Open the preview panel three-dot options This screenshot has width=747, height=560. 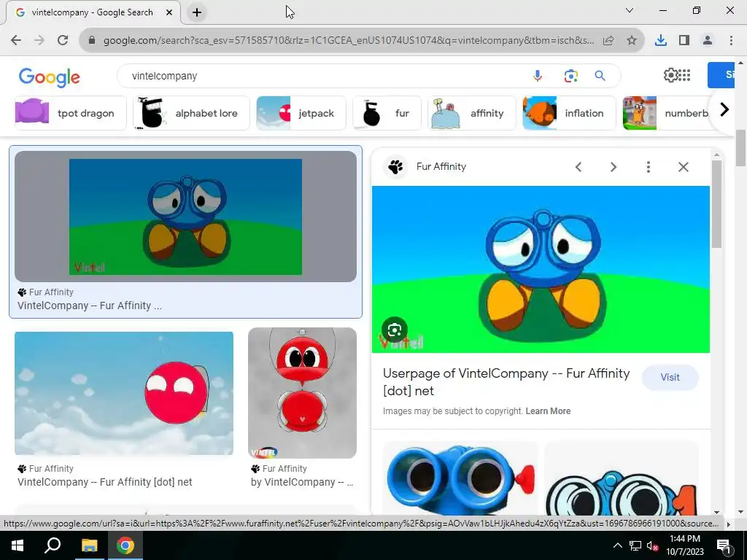click(x=649, y=167)
